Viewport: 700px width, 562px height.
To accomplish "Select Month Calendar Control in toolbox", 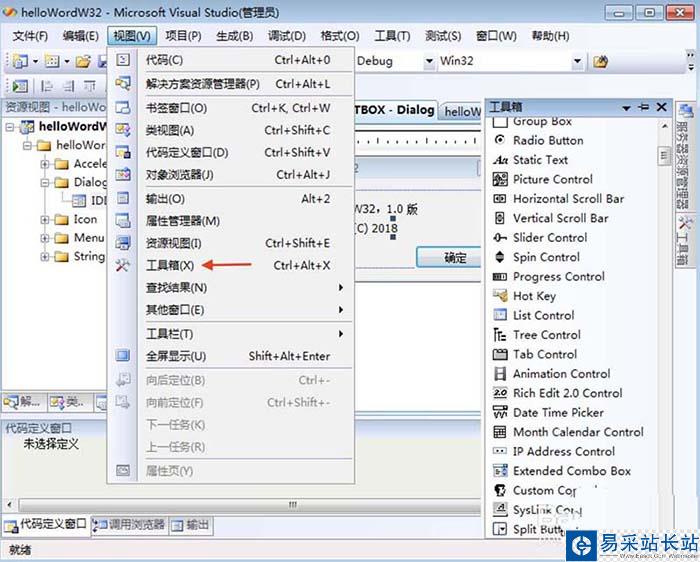I will coord(568,432).
